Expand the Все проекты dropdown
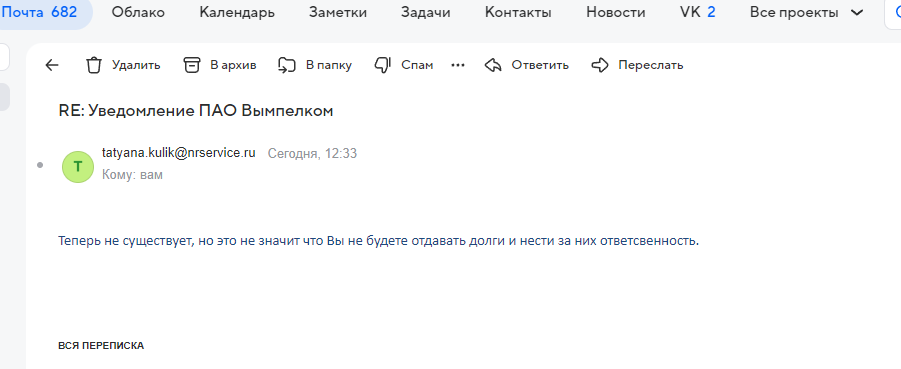 pyautogui.click(x=806, y=13)
